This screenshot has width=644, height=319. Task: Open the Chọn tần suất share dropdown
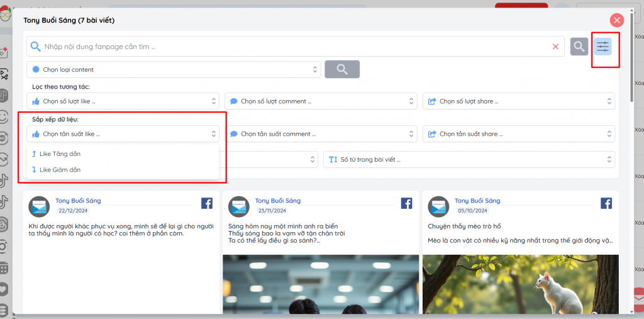pos(519,133)
